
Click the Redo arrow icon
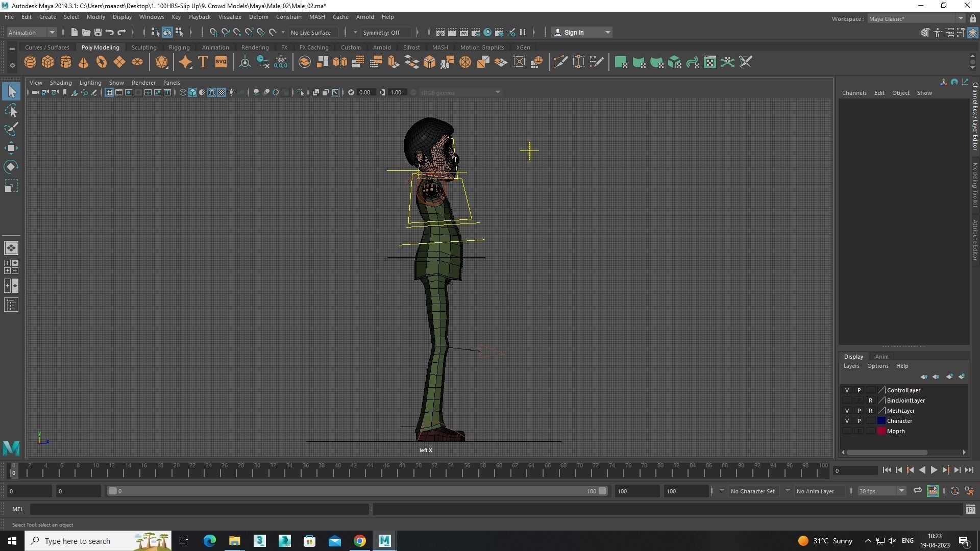coord(121,32)
